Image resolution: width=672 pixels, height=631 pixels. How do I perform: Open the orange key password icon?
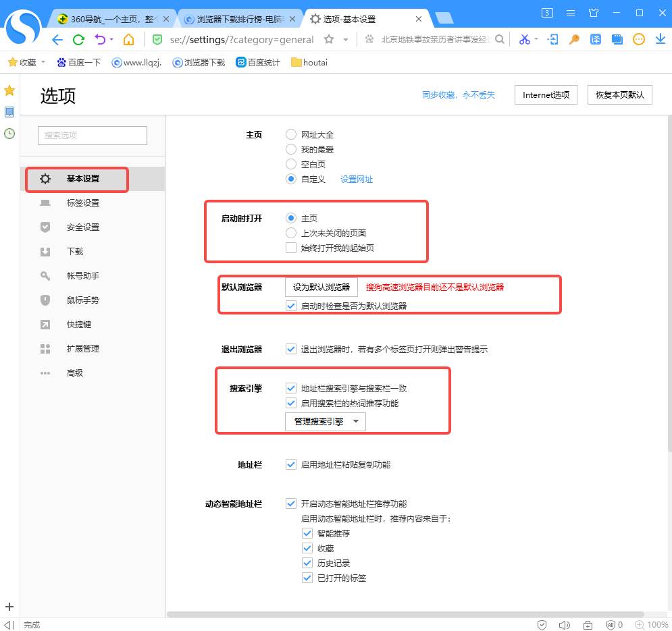pyautogui.click(x=574, y=39)
